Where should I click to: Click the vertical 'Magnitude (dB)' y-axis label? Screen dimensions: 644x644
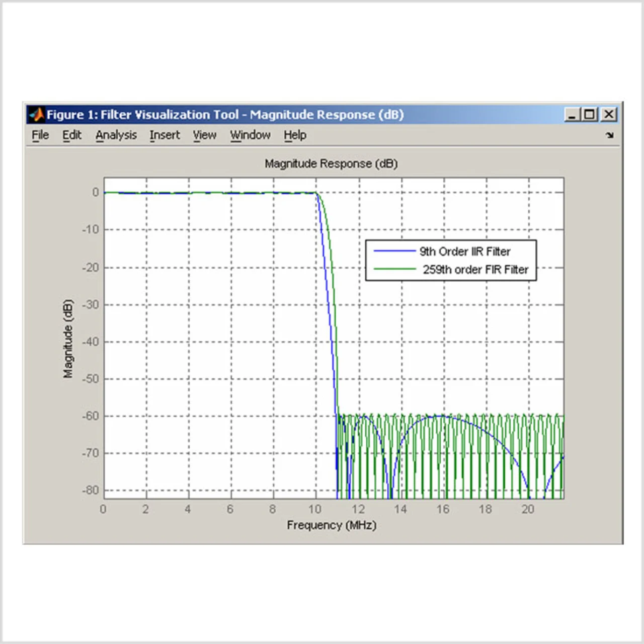click(68, 338)
